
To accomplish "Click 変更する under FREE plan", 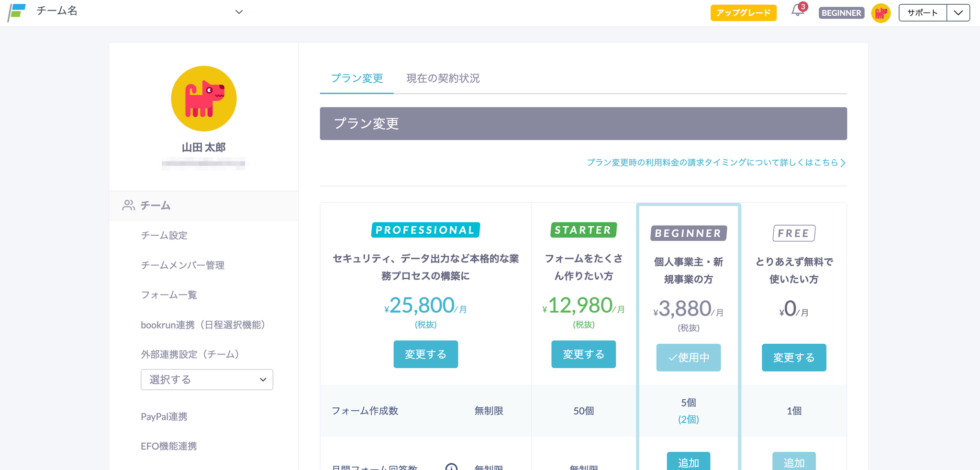I will coord(794,358).
